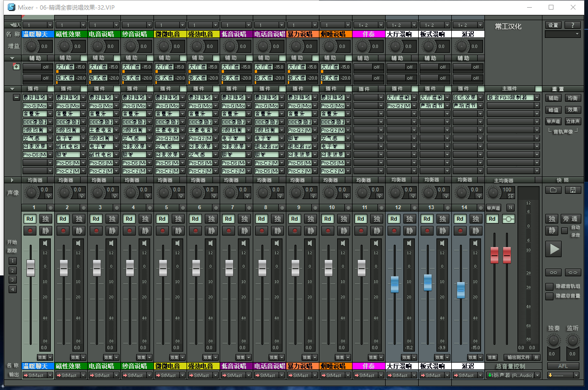The width and height of the screenshot is (588, 390).
Task: Click the speaker icon on track 8
Action: pyautogui.click(x=277, y=243)
